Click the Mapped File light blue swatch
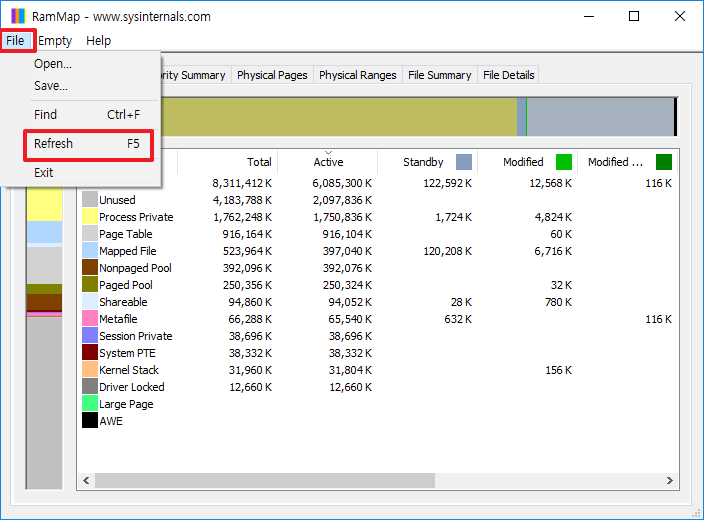 90,251
